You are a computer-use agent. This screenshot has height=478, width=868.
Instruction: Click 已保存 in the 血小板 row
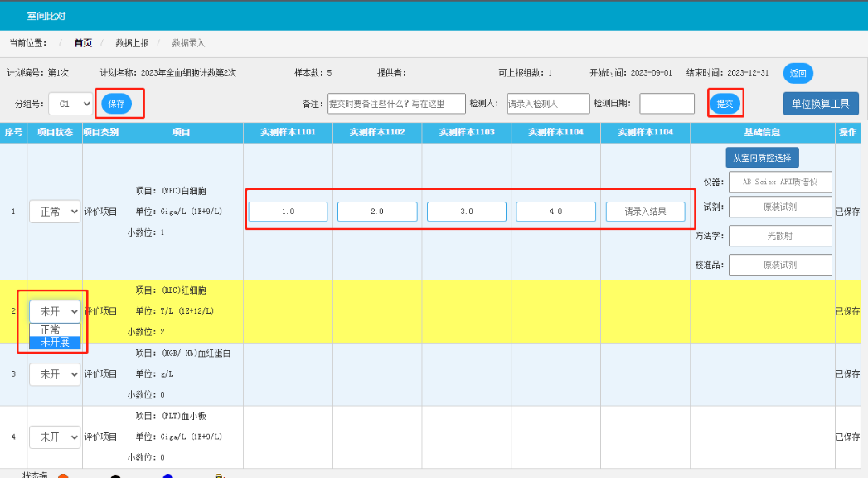tap(847, 437)
